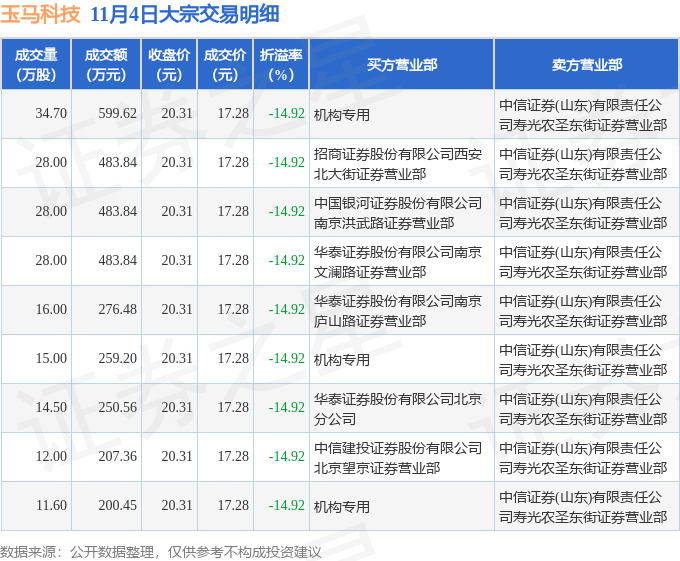Click the -14.92 rate in the 12.00 row
This screenshot has height=561, width=680.
point(287,457)
